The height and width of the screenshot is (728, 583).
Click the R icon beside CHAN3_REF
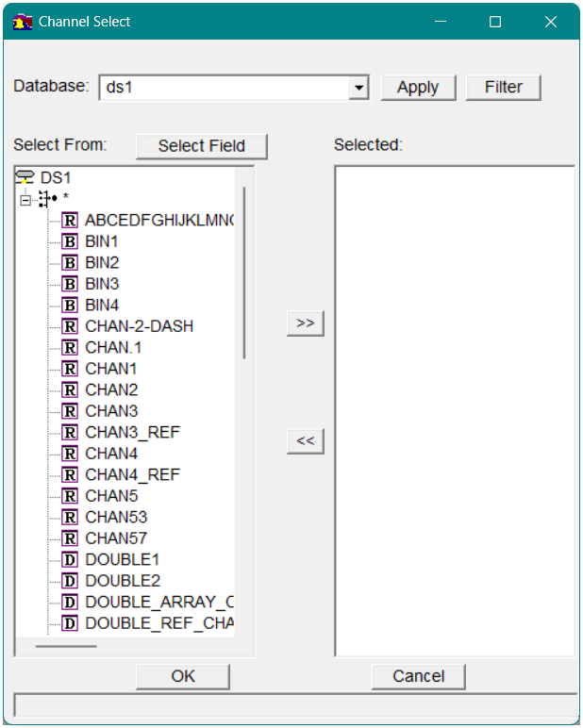(x=70, y=432)
